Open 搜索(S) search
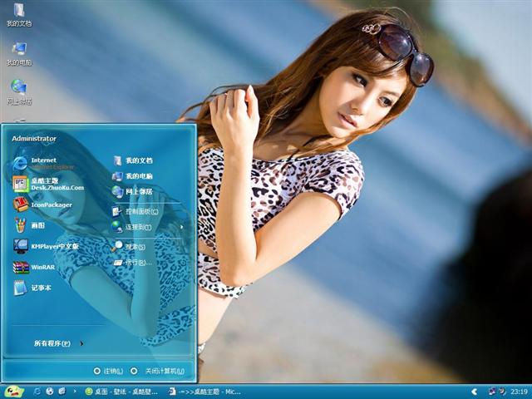 coord(129,247)
